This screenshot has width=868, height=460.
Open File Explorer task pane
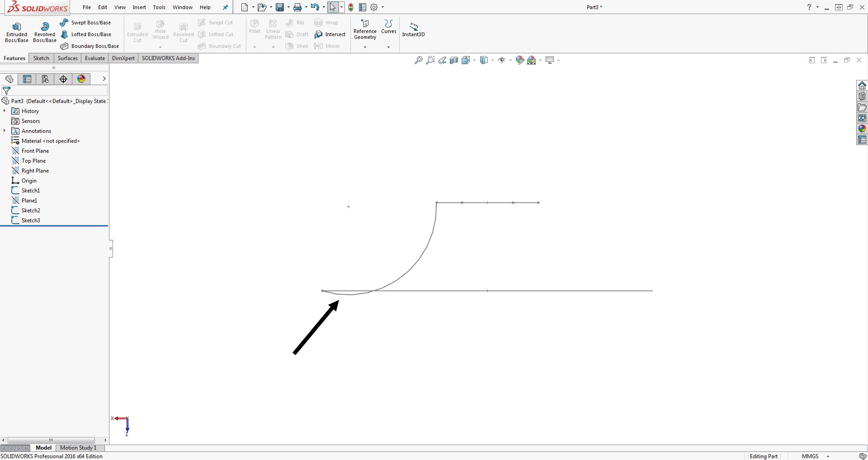tap(862, 107)
